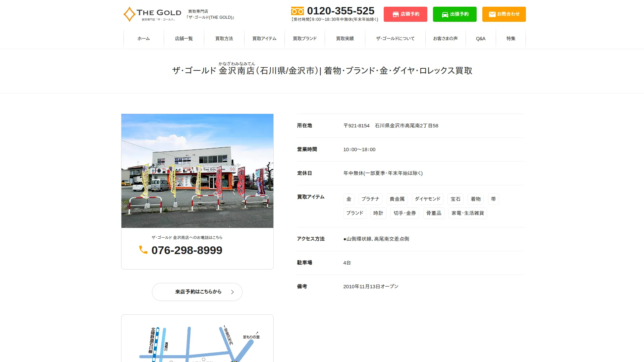Open お客さまの声 menu item
The height and width of the screenshot is (362, 644).
pyautogui.click(x=445, y=39)
